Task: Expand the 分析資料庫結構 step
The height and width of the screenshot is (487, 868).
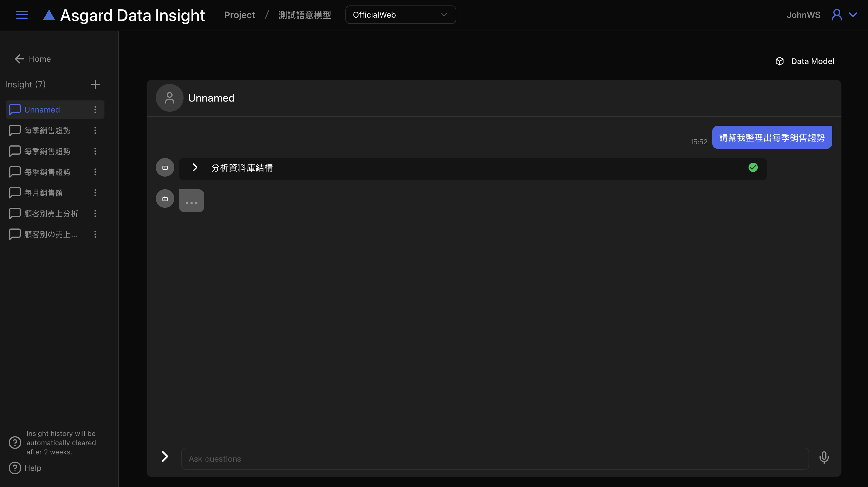Action: (x=195, y=167)
